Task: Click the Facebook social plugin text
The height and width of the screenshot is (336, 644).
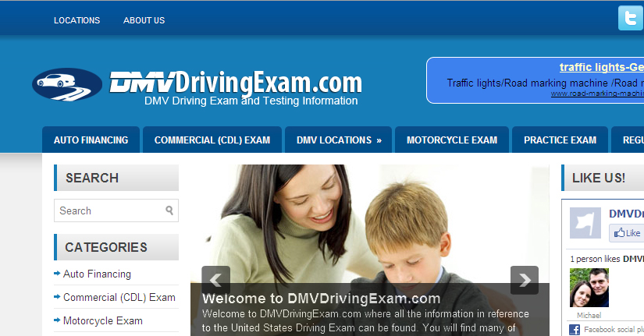Action: point(614,330)
